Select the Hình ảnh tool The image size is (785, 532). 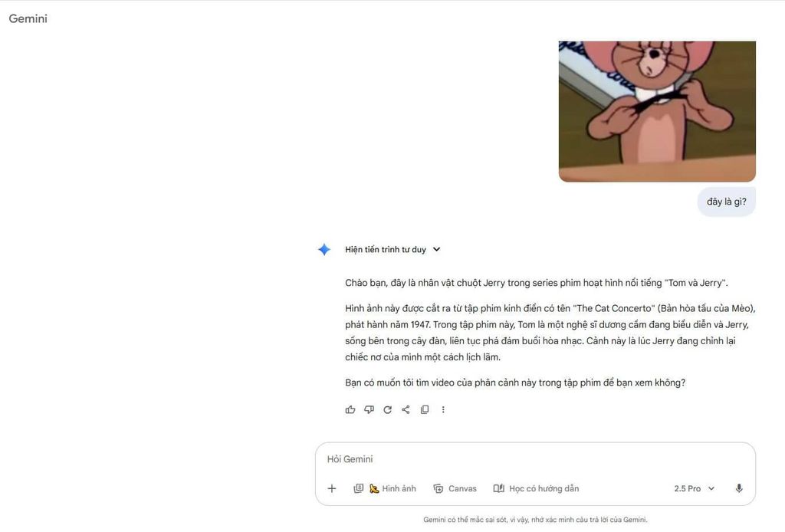pos(393,488)
